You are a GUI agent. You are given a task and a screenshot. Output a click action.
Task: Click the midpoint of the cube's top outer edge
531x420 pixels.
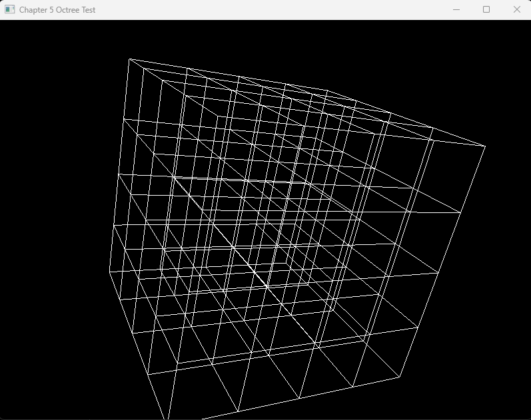click(307, 102)
